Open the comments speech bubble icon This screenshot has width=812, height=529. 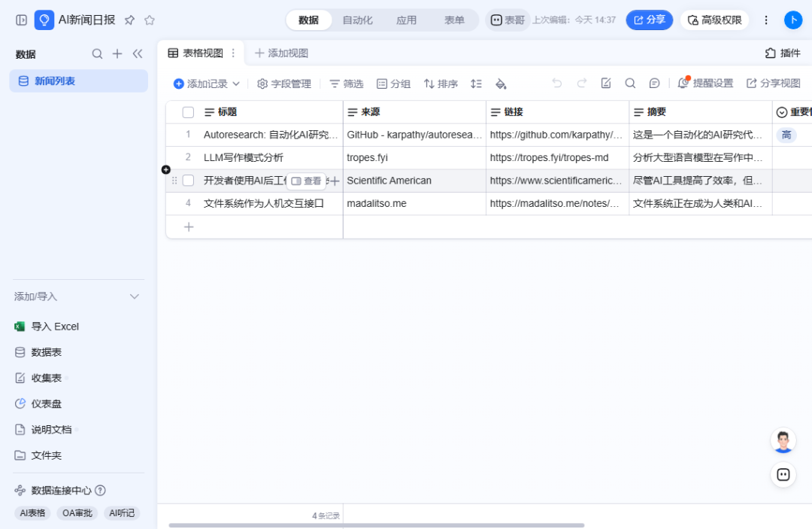click(654, 84)
